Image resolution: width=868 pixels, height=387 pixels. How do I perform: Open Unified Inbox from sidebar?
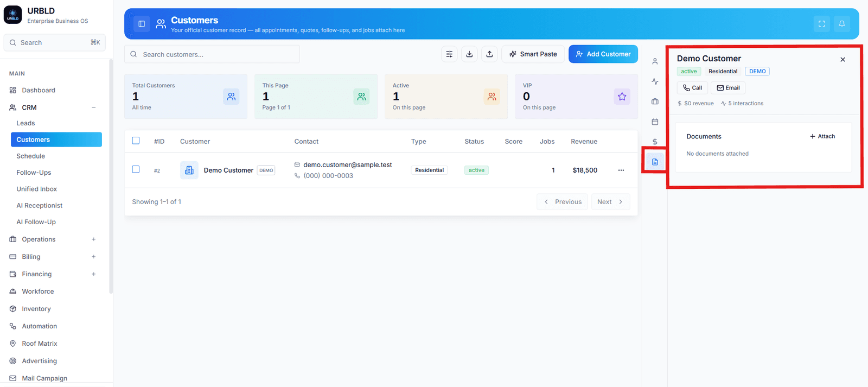(36, 189)
